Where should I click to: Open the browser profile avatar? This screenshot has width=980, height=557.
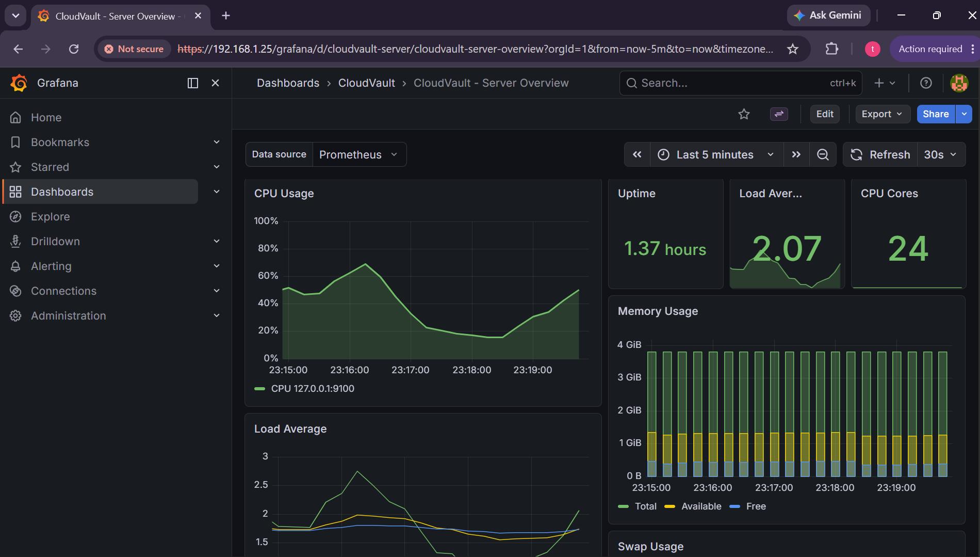coord(872,49)
